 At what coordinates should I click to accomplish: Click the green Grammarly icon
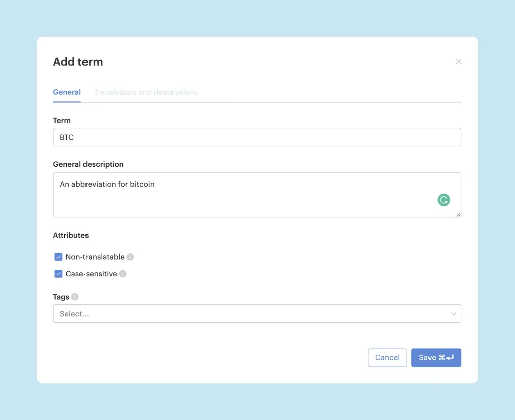[443, 200]
